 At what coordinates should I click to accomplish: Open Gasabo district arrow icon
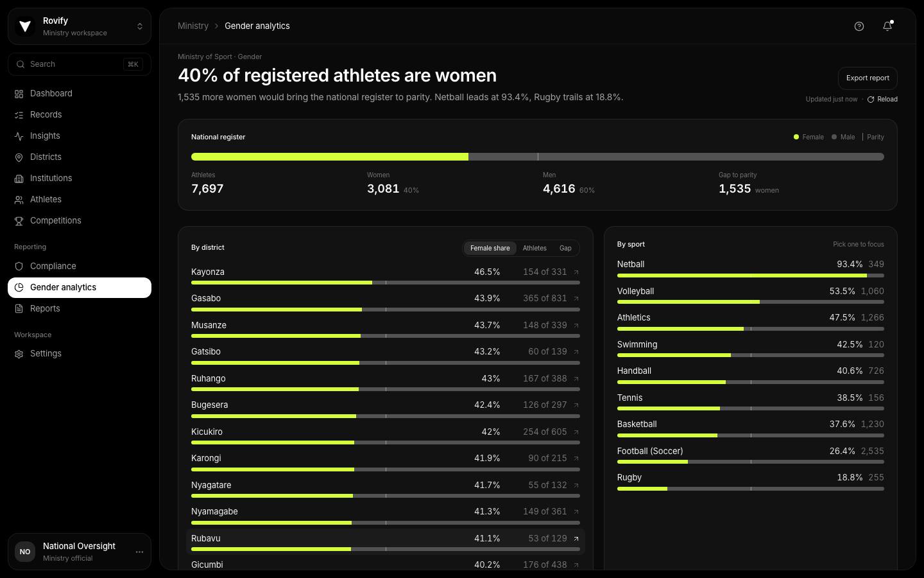point(576,299)
